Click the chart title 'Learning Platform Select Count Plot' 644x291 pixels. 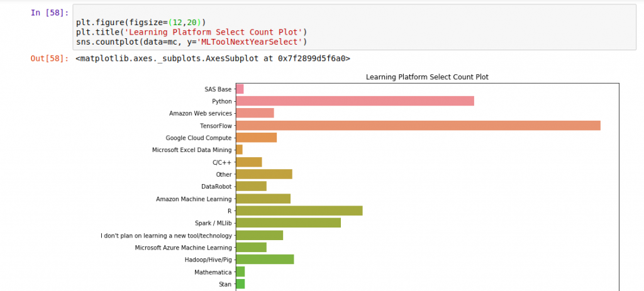point(427,77)
